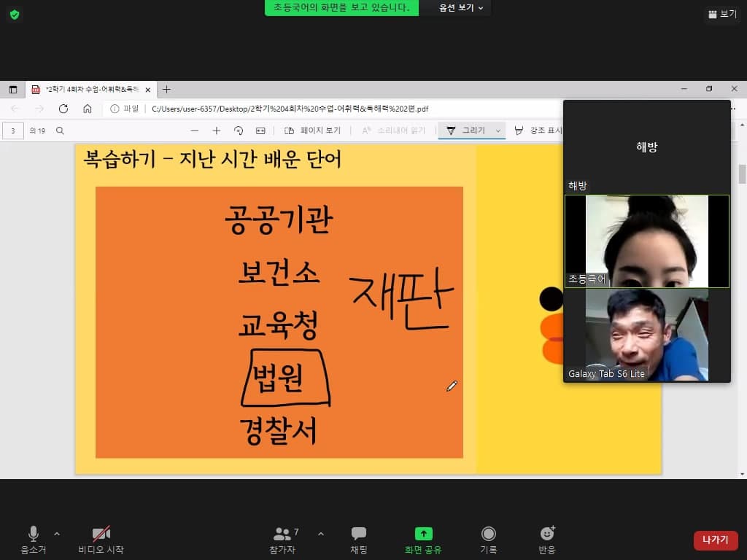Open the PDF search magnifier
Screen dimensions: 747x560
point(60,131)
